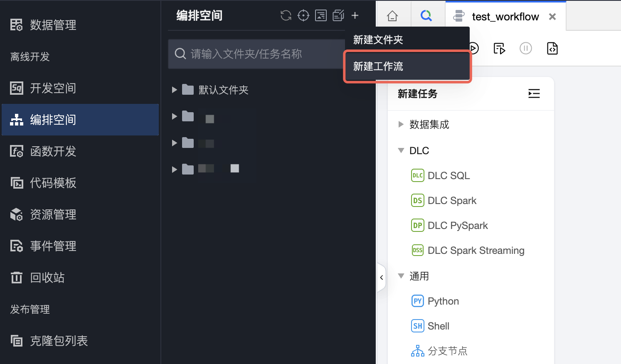
Task: Click the pencil edit icon beside the plus
Action: (x=338, y=15)
